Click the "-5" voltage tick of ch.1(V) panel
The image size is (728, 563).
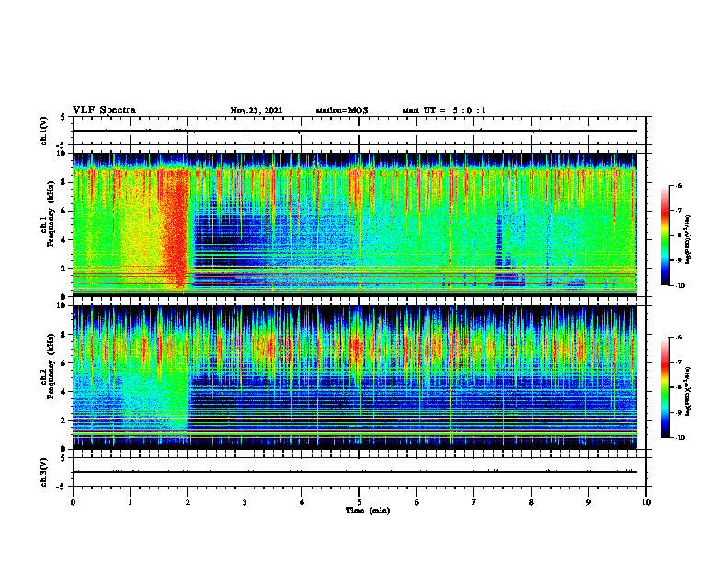[x=62, y=145]
